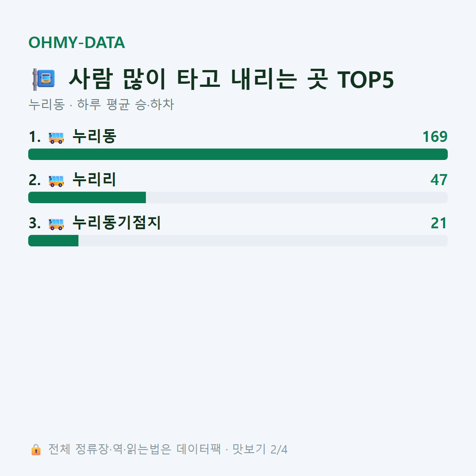Click the bus icon beside 누리리
This screenshot has width=476, height=476.
[x=56, y=181]
